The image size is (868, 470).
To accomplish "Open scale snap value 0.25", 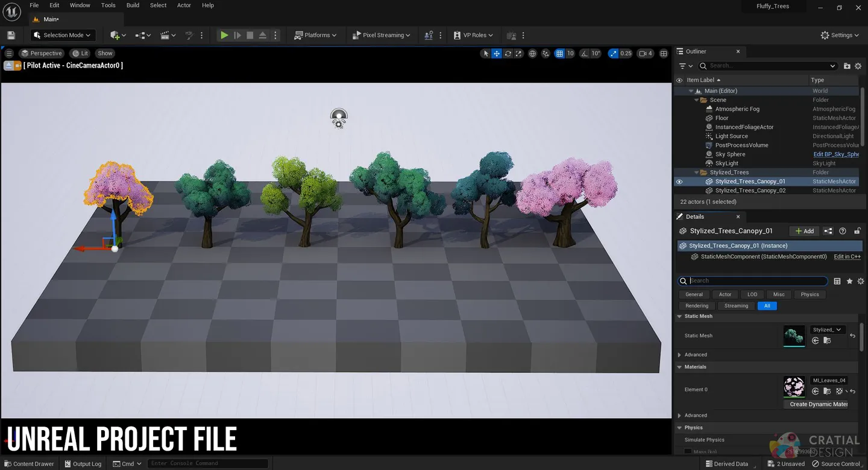I will [626, 53].
